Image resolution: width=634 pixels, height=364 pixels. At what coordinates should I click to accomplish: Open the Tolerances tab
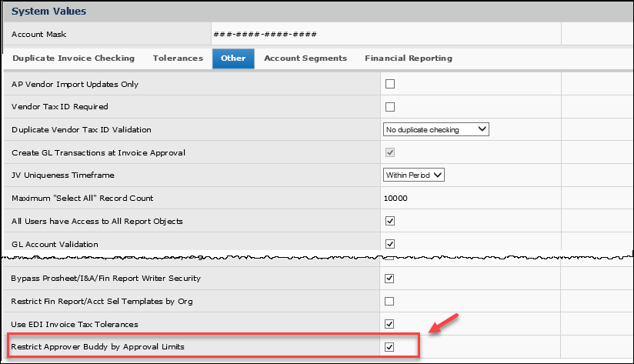(x=178, y=58)
